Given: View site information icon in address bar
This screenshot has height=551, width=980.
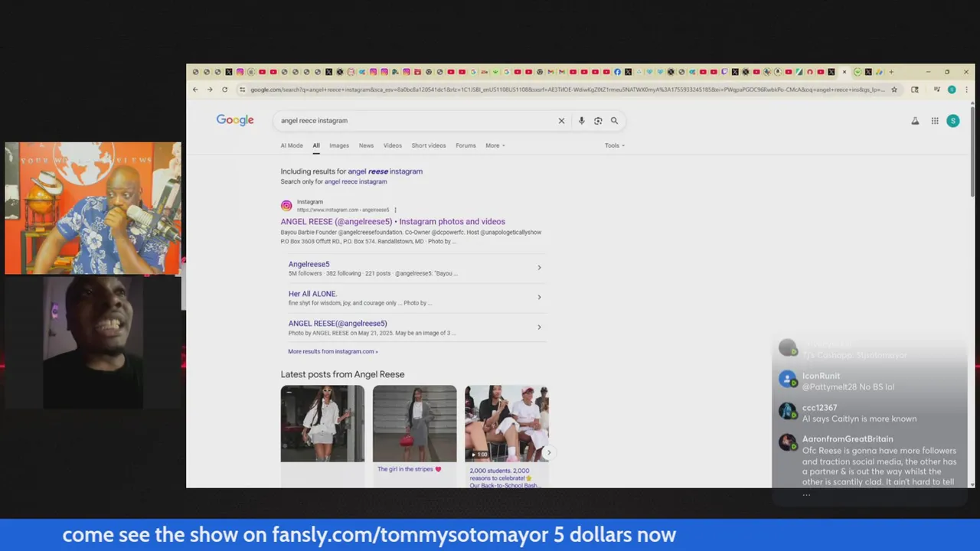Looking at the screenshot, I should pyautogui.click(x=242, y=90).
